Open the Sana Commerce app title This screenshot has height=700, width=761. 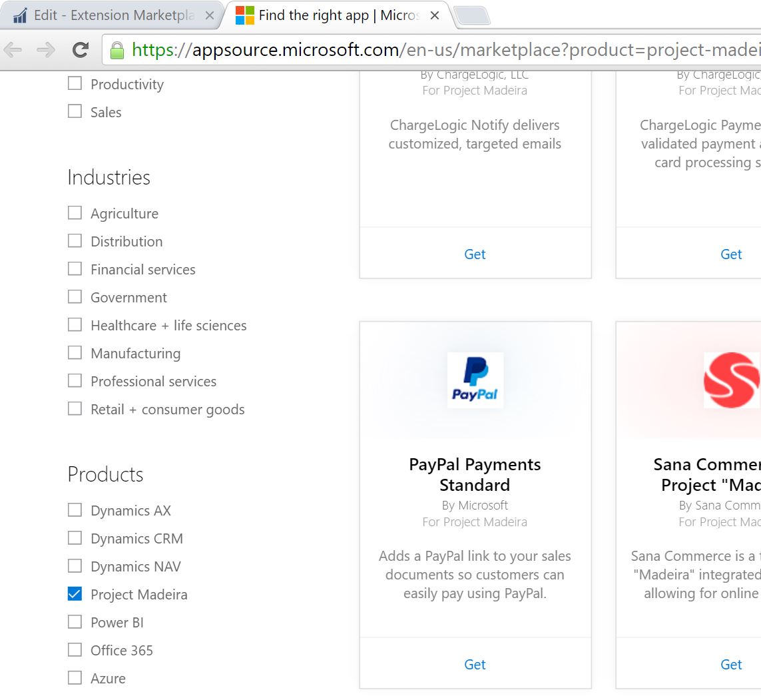pyautogui.click(x=707, y=475)
